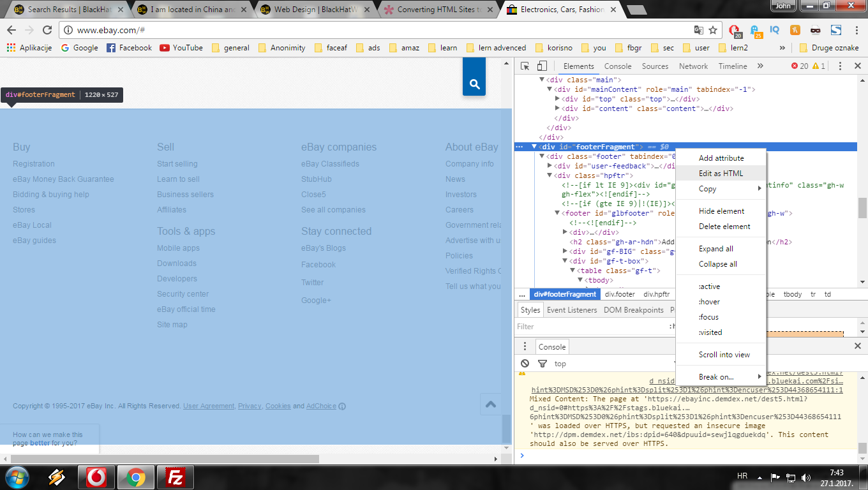Open the Event Listeners pane tab
Image resolution: width=868 pixels, height=490 pixels.
[x=572, y=310]
